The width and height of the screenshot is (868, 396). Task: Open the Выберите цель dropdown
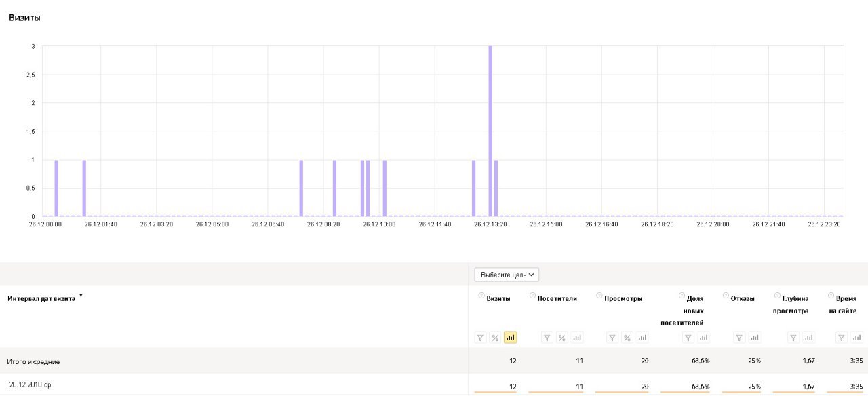pos(507,275)
